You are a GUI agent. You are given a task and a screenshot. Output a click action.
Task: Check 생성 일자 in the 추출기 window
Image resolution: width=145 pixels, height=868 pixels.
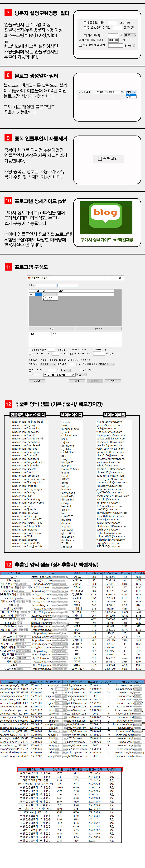(30, 375)
